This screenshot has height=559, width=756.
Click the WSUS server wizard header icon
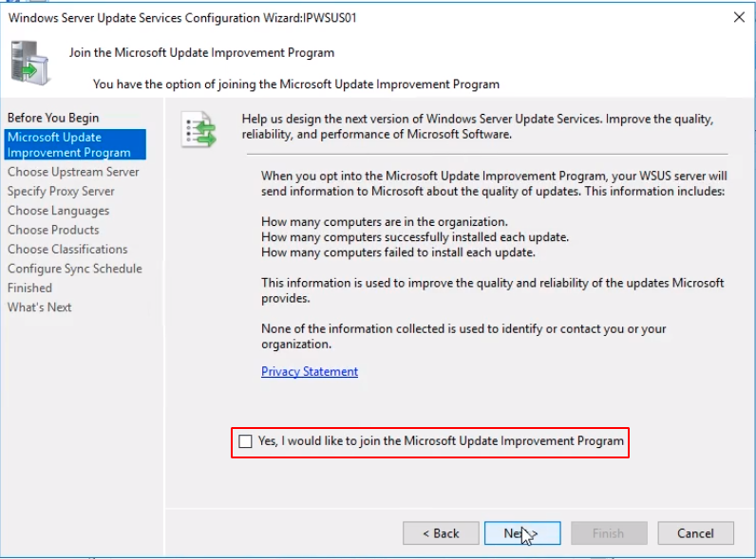[x=30, y=65]
